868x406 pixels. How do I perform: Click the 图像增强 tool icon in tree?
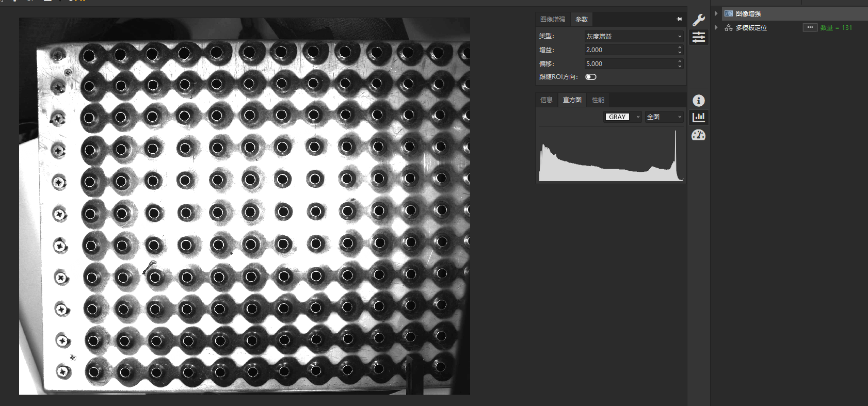729,13
